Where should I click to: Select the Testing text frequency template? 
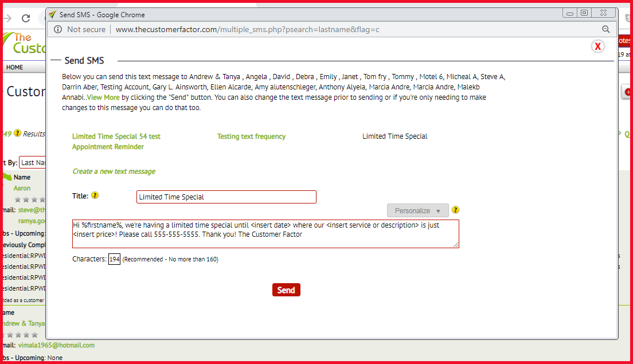click(251, 136)
